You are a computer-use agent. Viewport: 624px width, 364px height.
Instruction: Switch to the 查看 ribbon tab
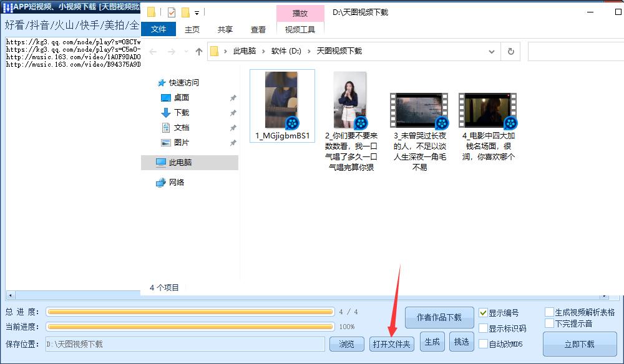258,29
